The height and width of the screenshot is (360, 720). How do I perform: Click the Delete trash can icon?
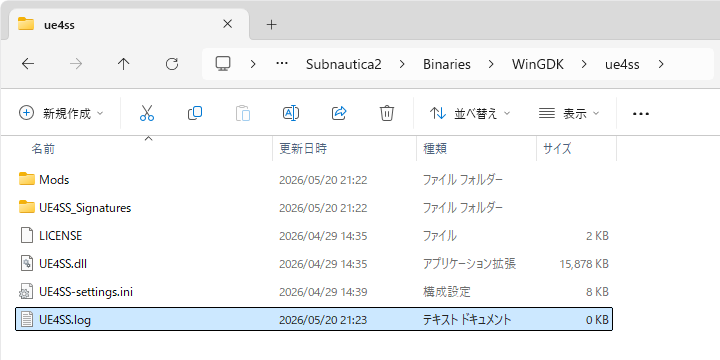(x=387, y=113)
